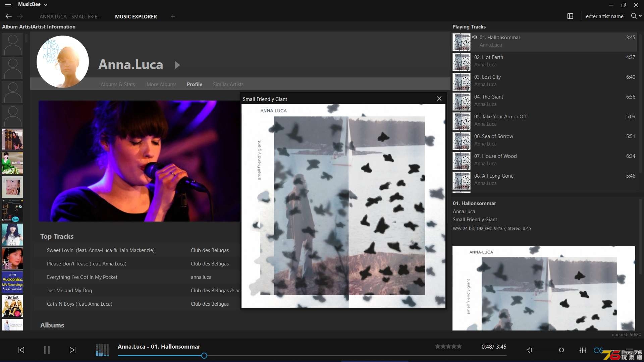This screenshot has width=644, height=362.
Task: Toggle the panel layout icon
Action: [x=570, y=16]
